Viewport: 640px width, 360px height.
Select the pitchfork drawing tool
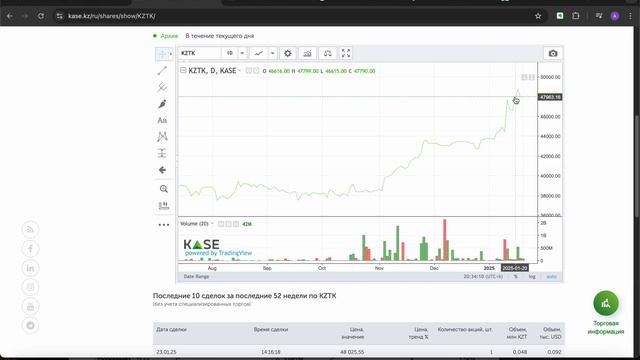[162, 87]
